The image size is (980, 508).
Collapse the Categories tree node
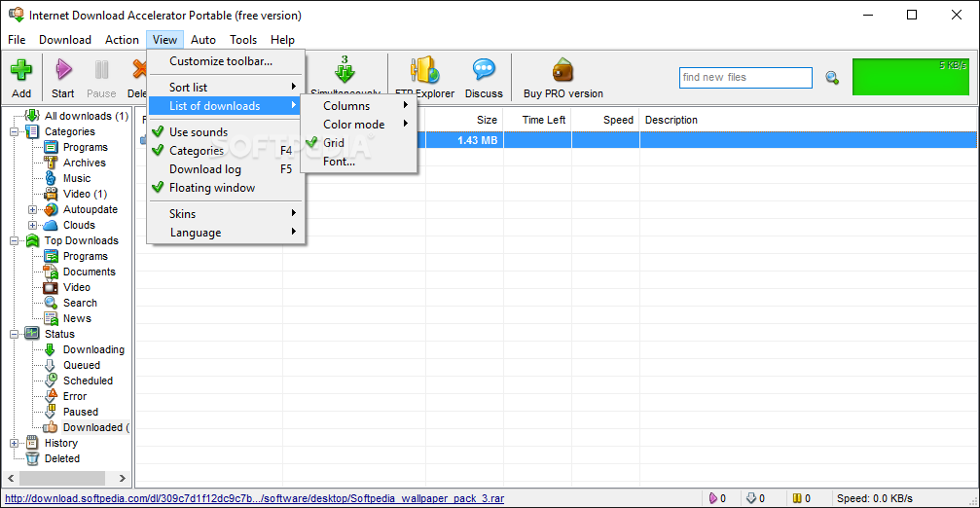[x=14, y=131]
